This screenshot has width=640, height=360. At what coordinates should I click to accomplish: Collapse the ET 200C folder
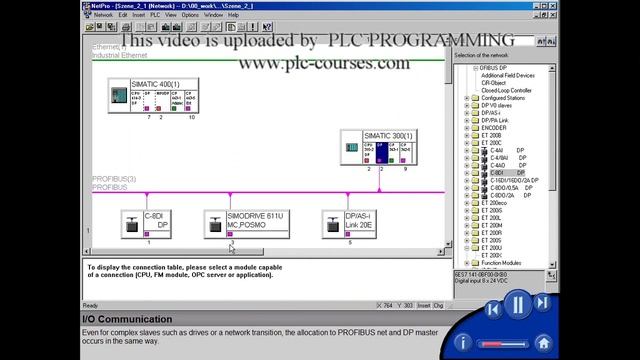tap(467, 143)
